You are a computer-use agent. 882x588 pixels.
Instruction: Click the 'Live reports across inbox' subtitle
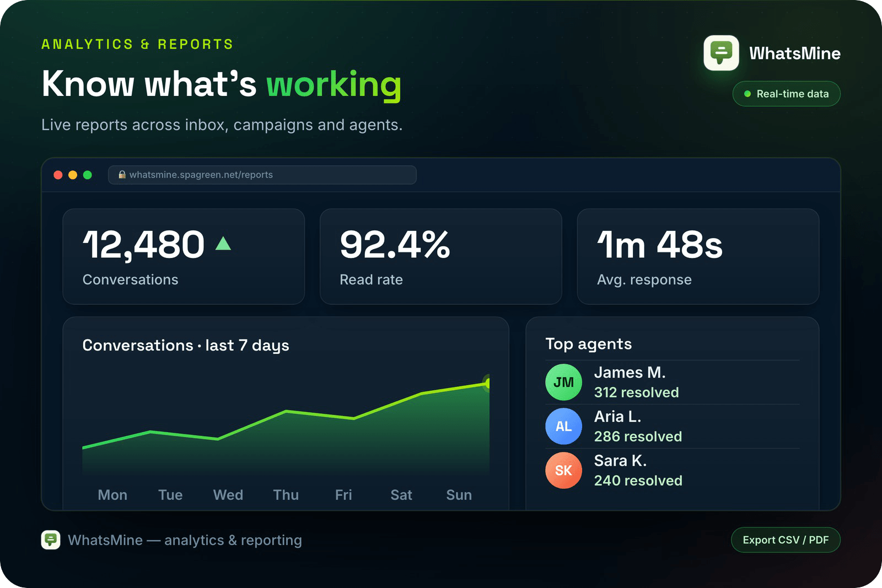pos(222,125)
